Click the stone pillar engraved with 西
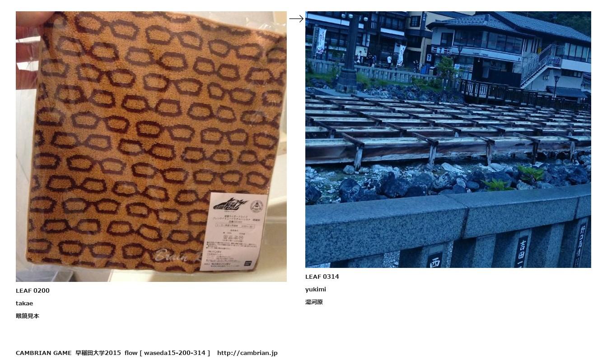 click(x=435, y=257)
